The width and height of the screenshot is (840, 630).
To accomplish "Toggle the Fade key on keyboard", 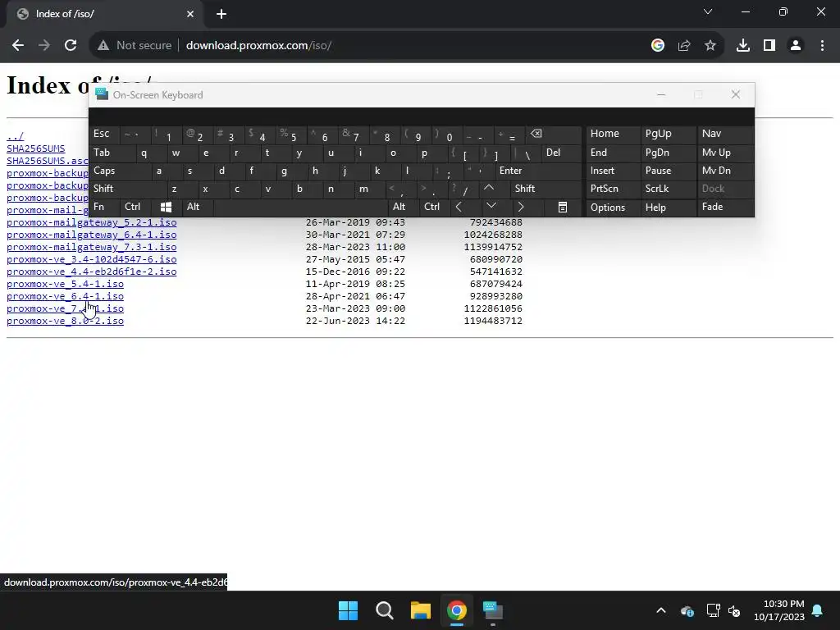I will pos(725,207).
